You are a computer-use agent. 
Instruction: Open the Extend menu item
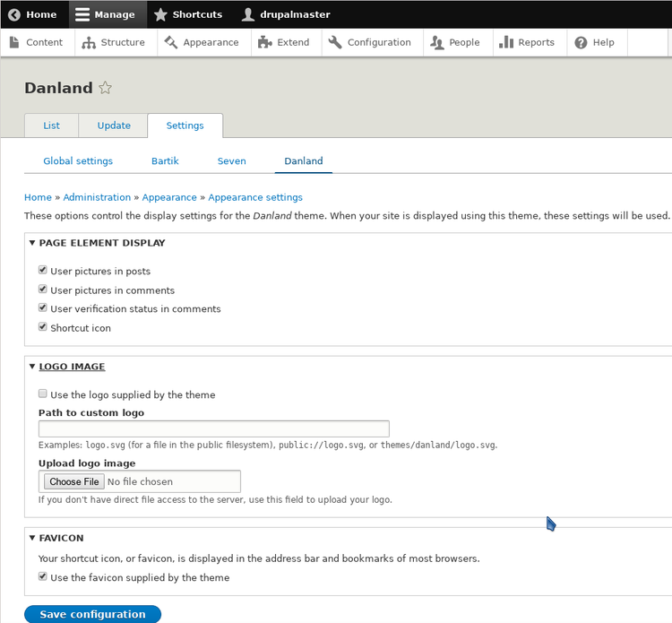pos(287,42)
